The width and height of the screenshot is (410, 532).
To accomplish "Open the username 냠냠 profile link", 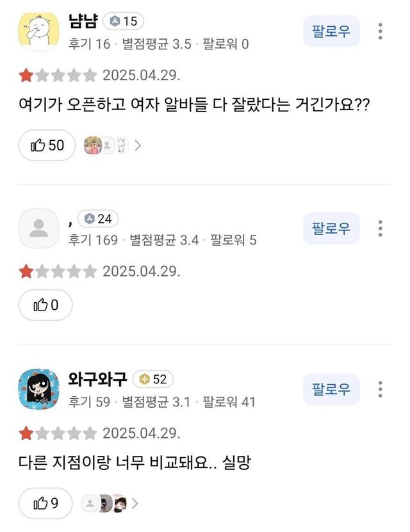I will (x=82, y=21).
